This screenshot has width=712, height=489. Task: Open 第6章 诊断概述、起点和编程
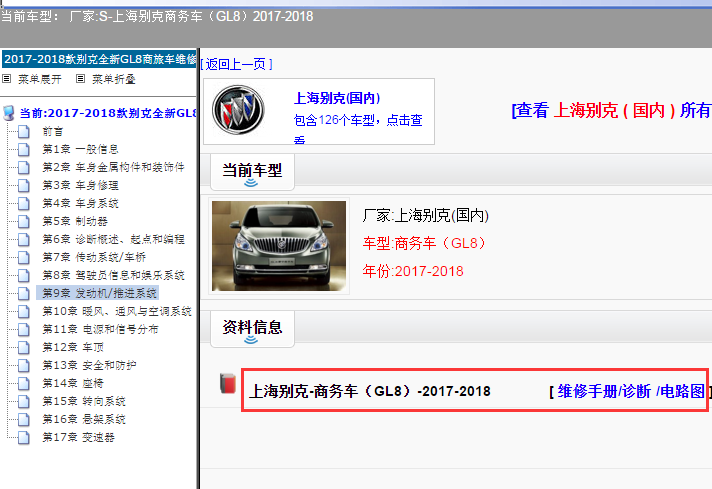point(113,239)
